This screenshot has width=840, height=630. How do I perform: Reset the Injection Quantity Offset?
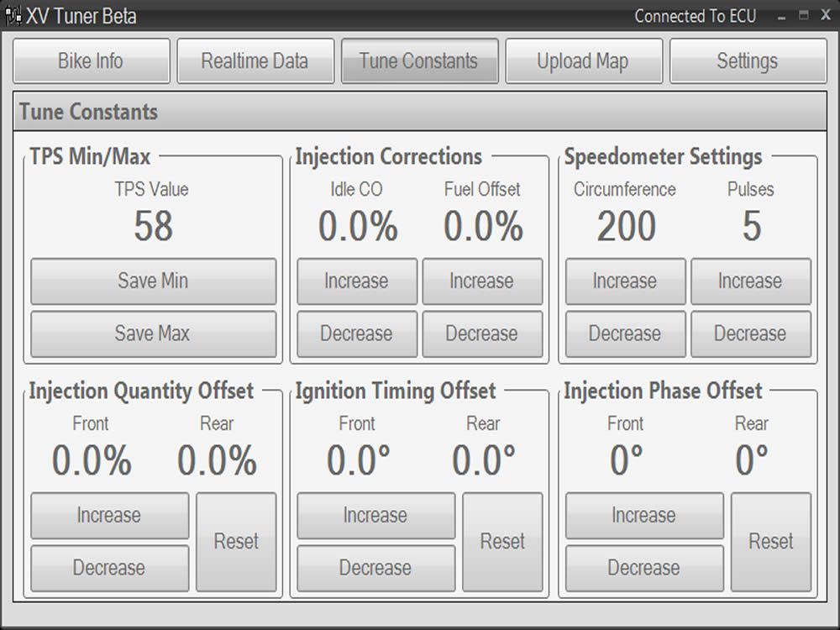(236, 542)
